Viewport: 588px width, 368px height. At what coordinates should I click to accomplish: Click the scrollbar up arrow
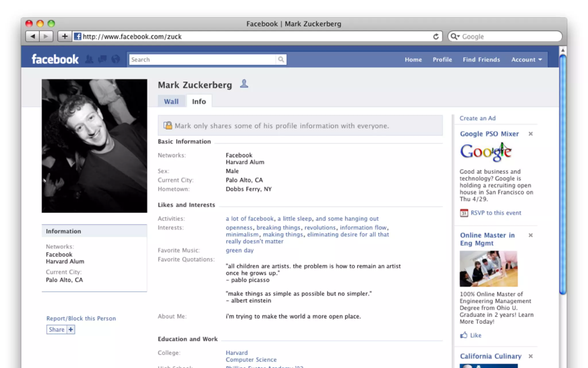click(563, 50)
